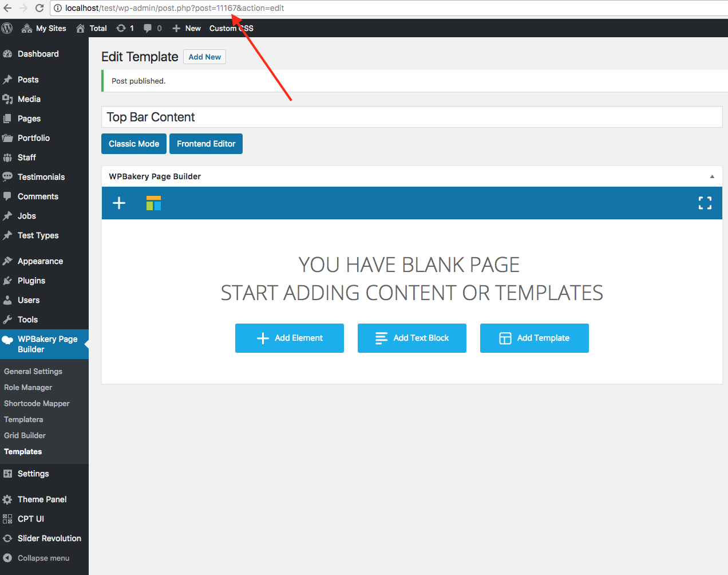Open Templates submenu item
The height and width of the screenshot is (575, 728).
tap(23, 451)
